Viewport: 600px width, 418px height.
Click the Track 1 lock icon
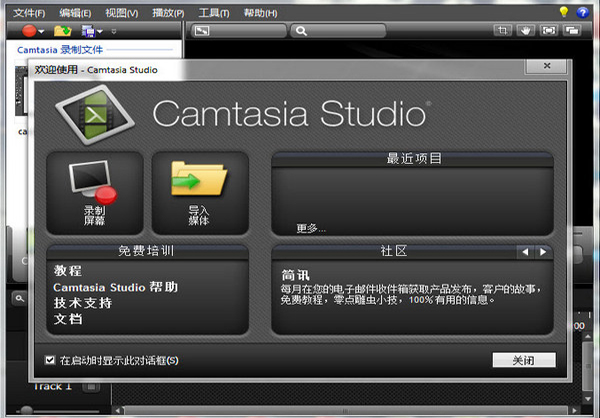[91, 387]
